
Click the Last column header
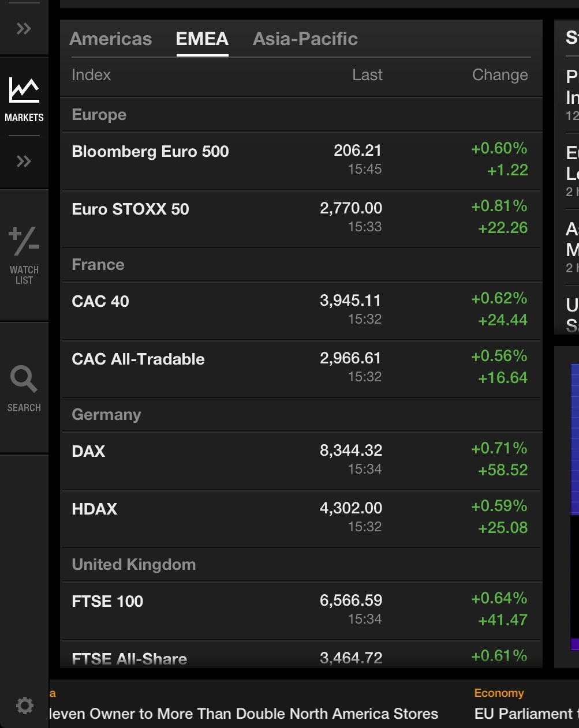pyautogui.click(x=367, y=75)
